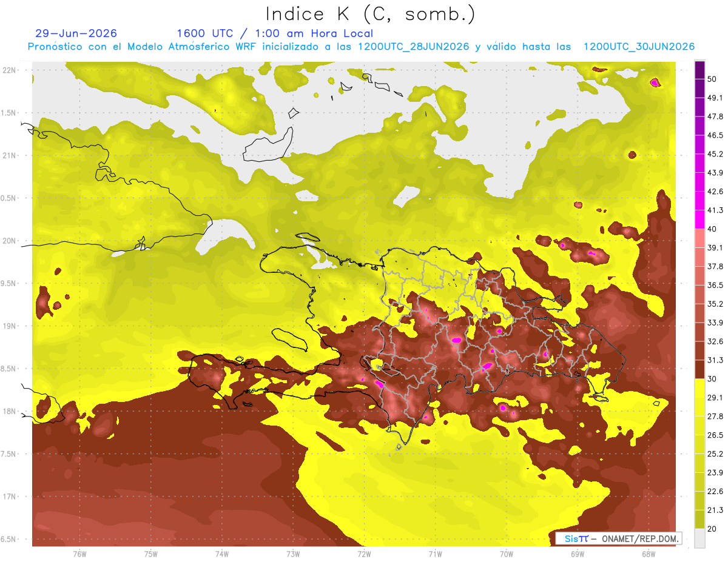
Task: Click the '46.5' colorbar value
Action: 715,135
